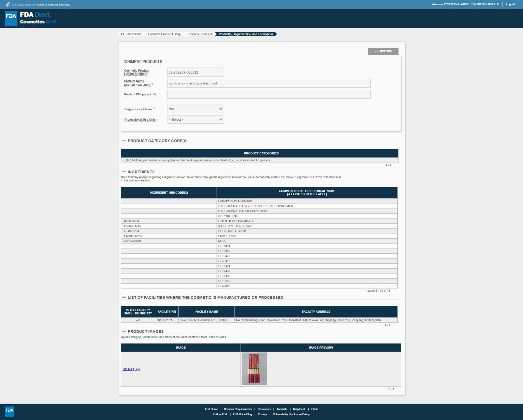
Task: Click the Product Webpage Link field
Action: (x=269, y=94)
